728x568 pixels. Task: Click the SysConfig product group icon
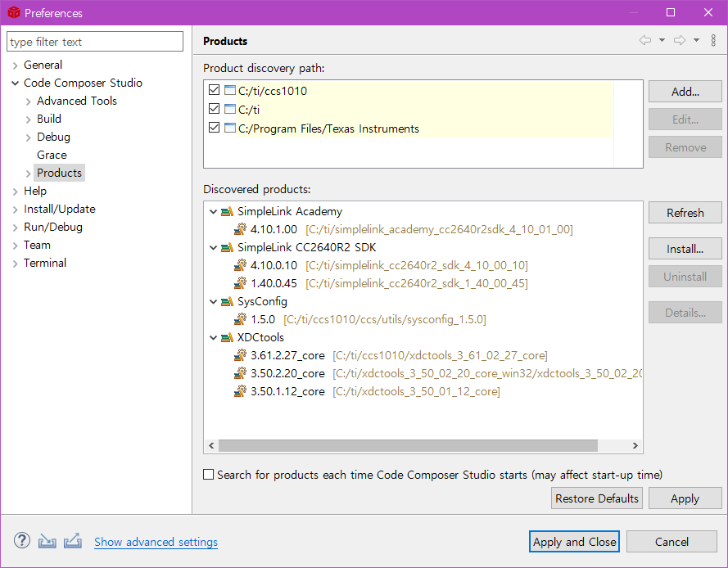227,302
